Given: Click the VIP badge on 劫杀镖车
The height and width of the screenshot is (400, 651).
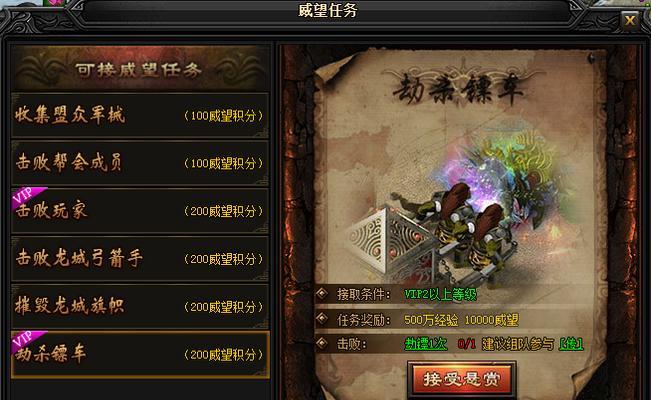Looking at the screenshot, I should [26, 340].
